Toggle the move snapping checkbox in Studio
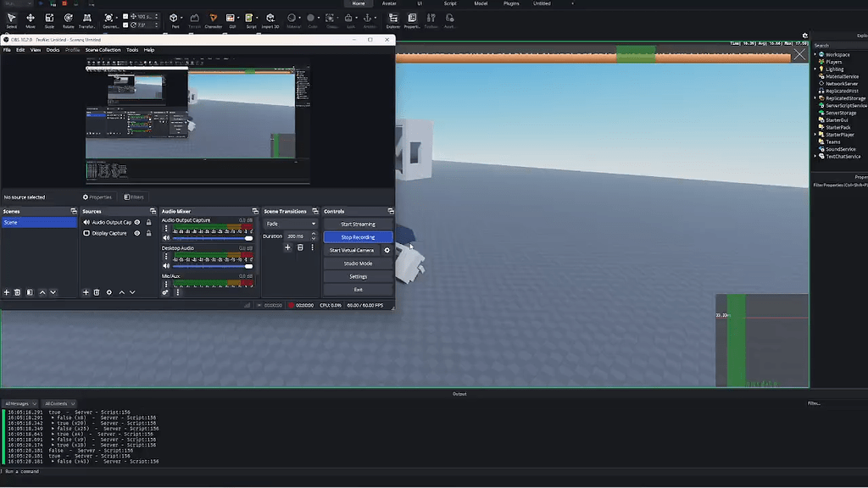This screenshot has height=488, width=868. [125, 17]
